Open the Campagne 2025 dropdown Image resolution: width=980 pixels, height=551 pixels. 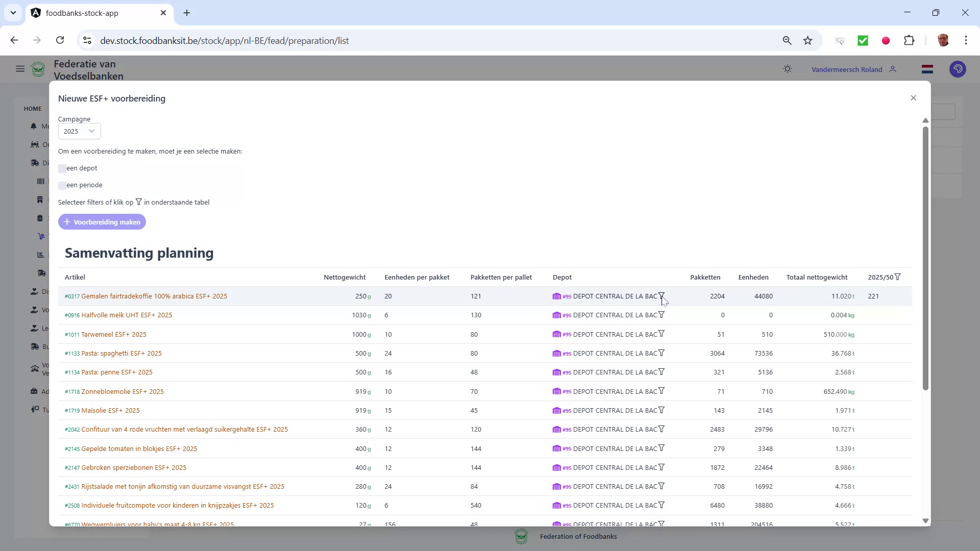click(79, 131)
